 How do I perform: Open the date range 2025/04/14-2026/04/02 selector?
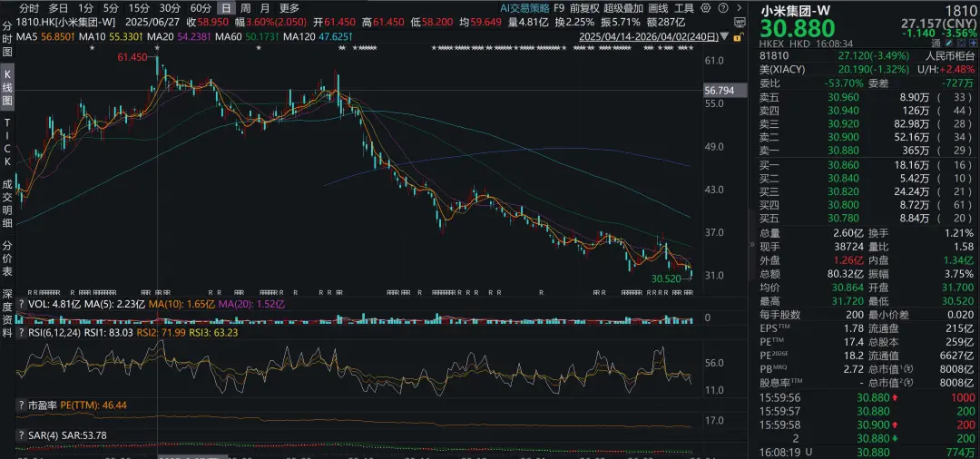coord(649,37)
